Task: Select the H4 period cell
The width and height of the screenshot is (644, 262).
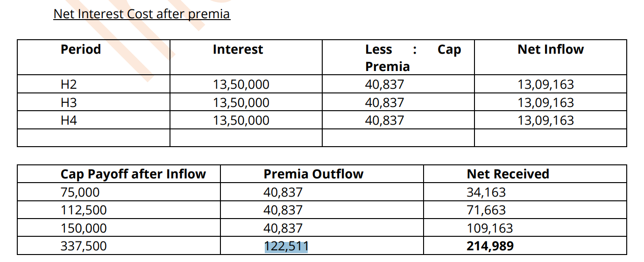Action: (x=69, y=120)
